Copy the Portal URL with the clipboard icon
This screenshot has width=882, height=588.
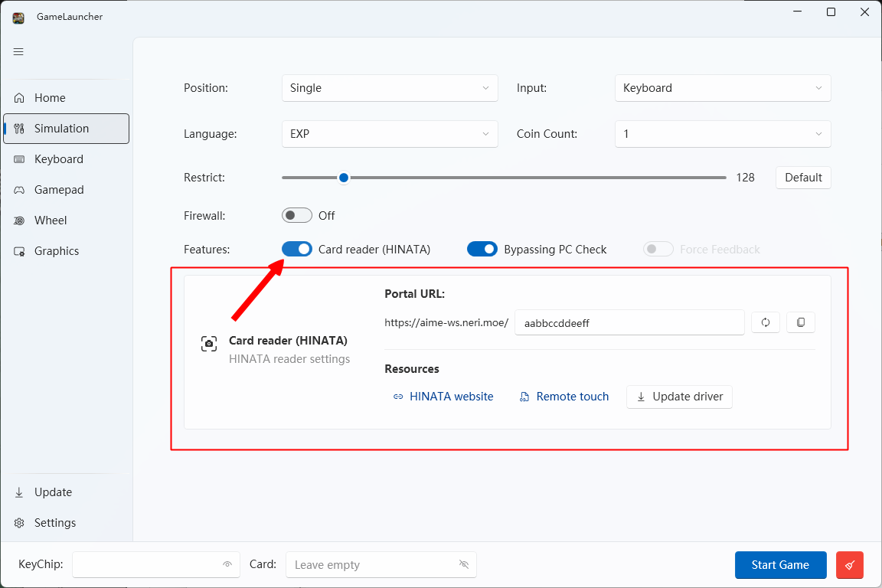pyautogui.click(x=800, y=322)
